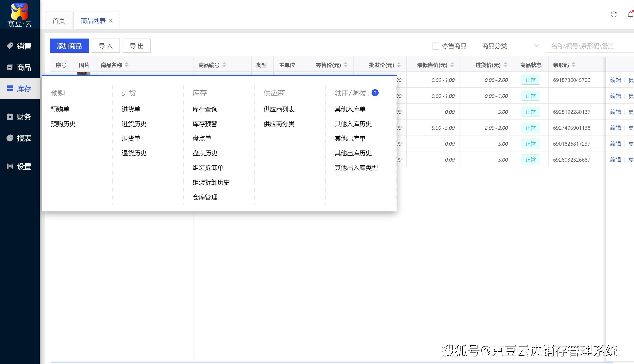
Task: Click the help question mark beside 领用/调拨
Action: tap(375, 93)
